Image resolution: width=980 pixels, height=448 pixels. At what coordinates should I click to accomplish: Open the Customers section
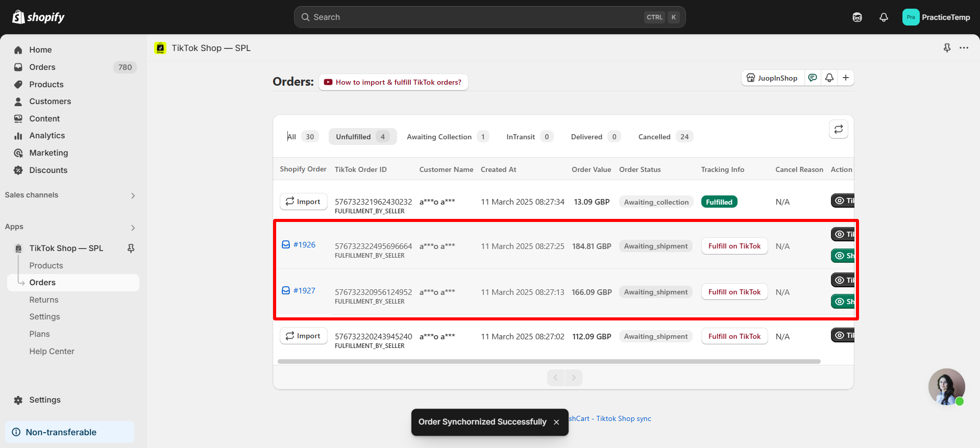pos(50,102)
